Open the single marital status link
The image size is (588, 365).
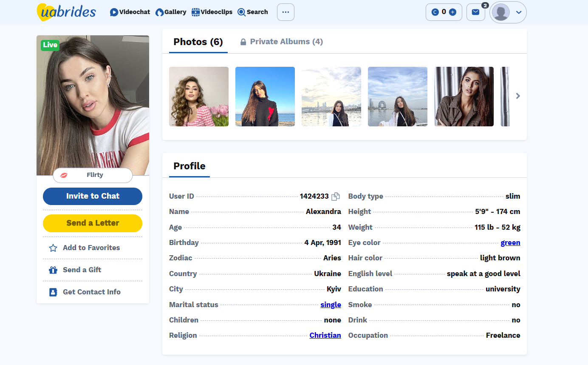[331, 305]
